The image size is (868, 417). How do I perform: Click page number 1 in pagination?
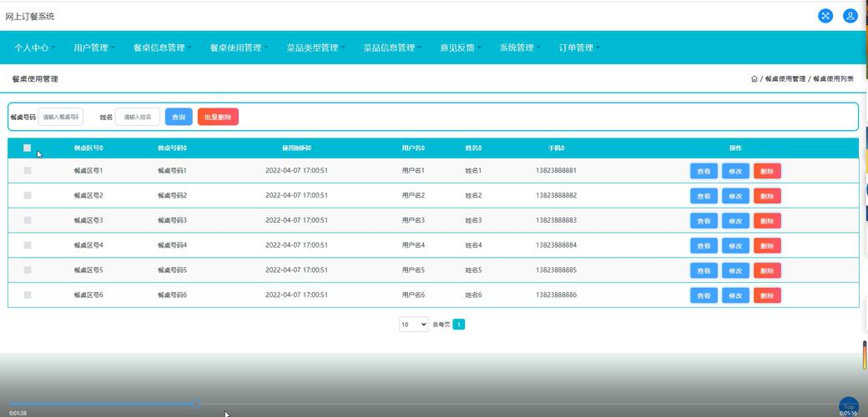[x=459, y=324]
